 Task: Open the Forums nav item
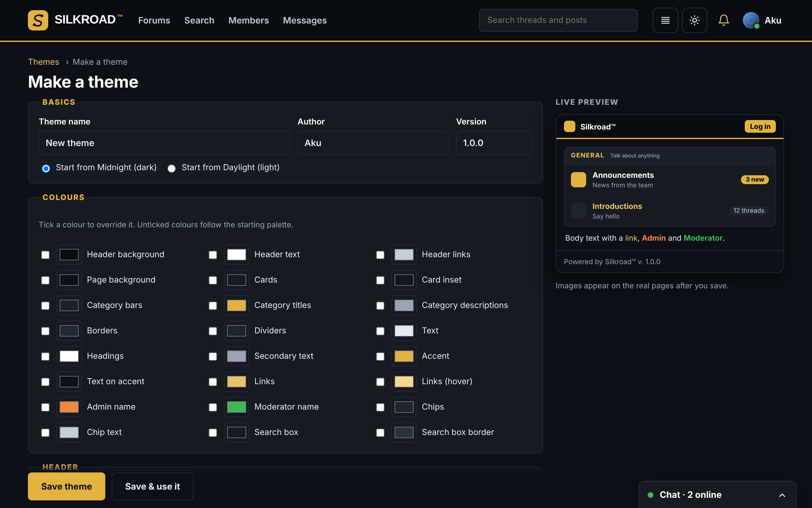tap(154, 20)
